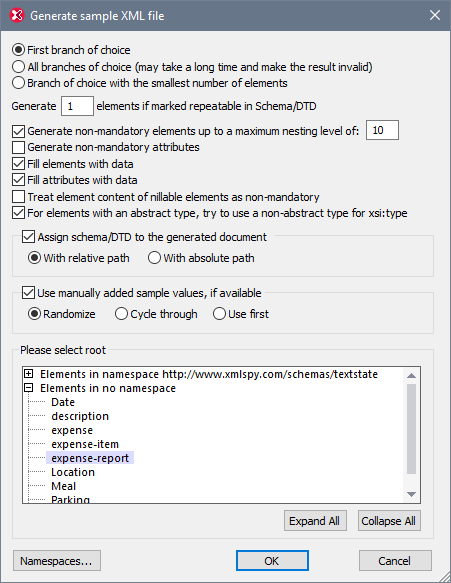This screenshot has height=583, width=451.
Task: Choose With absolute path option
Action: point(154,258)
